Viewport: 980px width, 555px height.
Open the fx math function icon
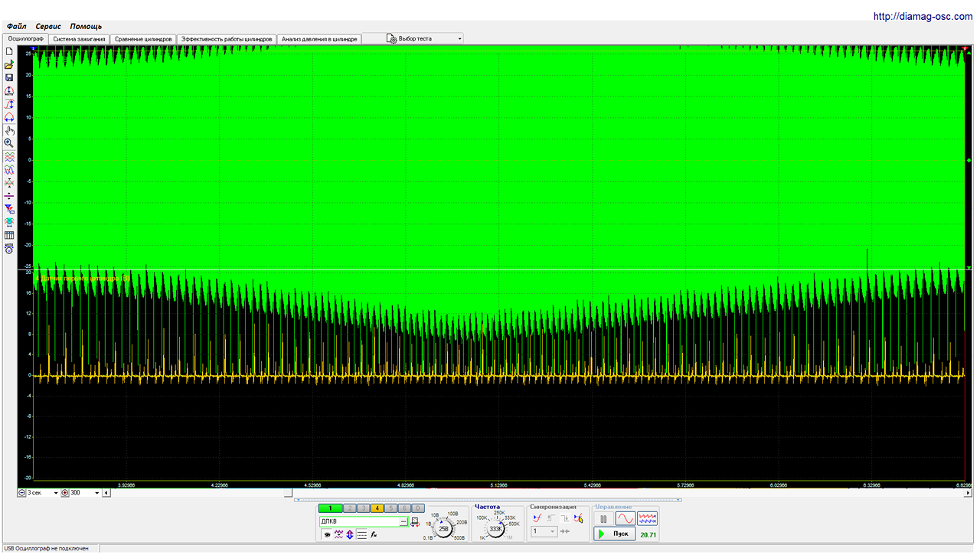[374, 534]
